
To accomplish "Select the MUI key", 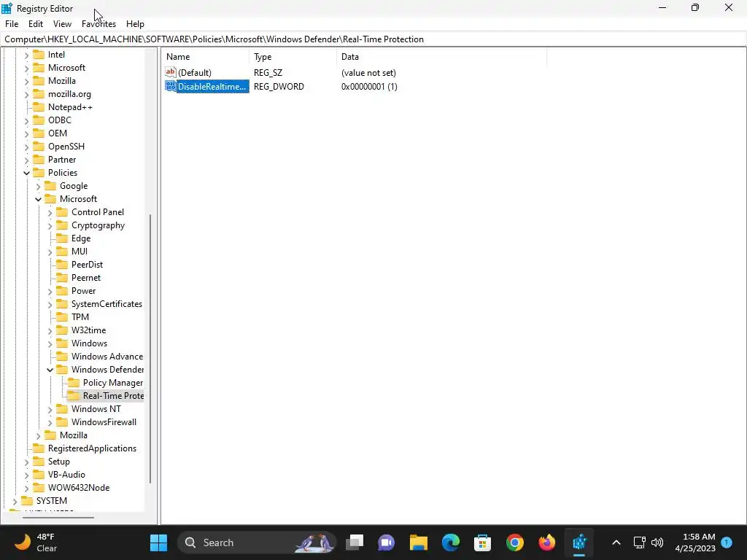I will 80,252.
